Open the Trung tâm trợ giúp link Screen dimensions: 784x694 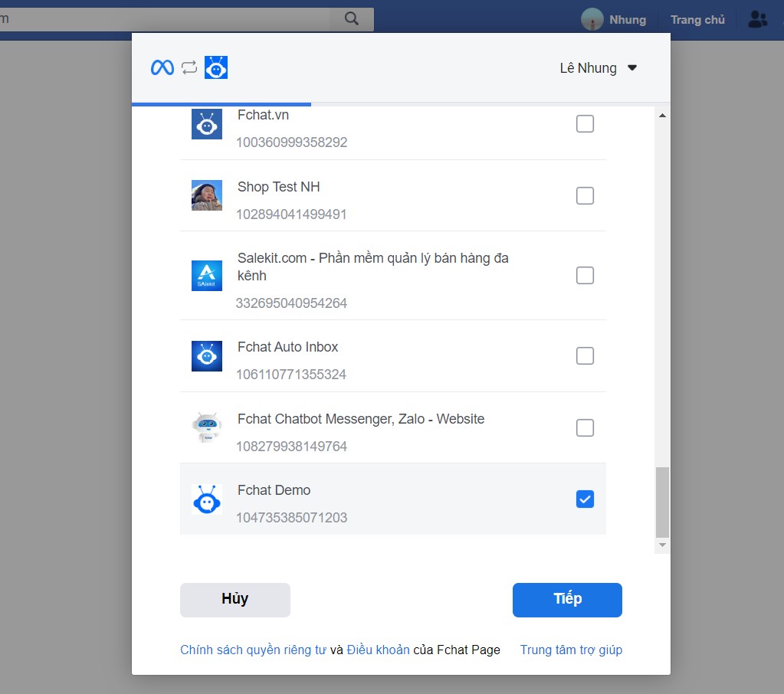[571, 650]
